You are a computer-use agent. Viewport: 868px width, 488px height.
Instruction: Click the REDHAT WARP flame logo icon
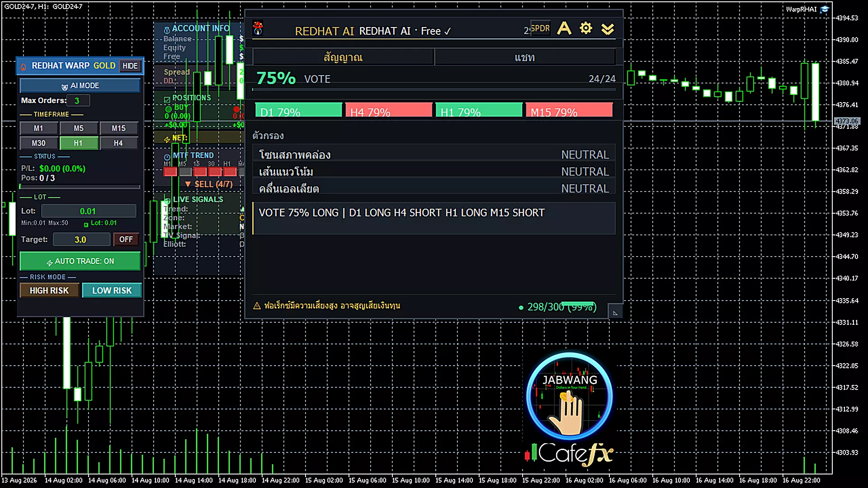[x=24, y=66]
